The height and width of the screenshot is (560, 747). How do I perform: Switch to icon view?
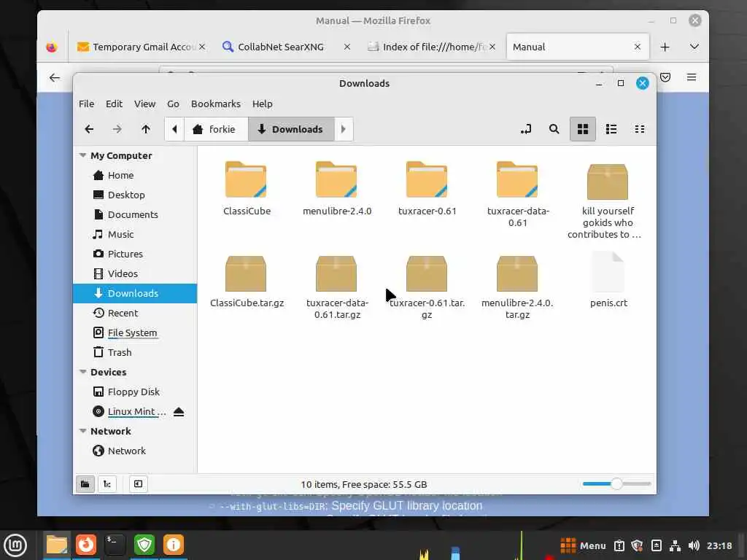(x=583, y=129)
